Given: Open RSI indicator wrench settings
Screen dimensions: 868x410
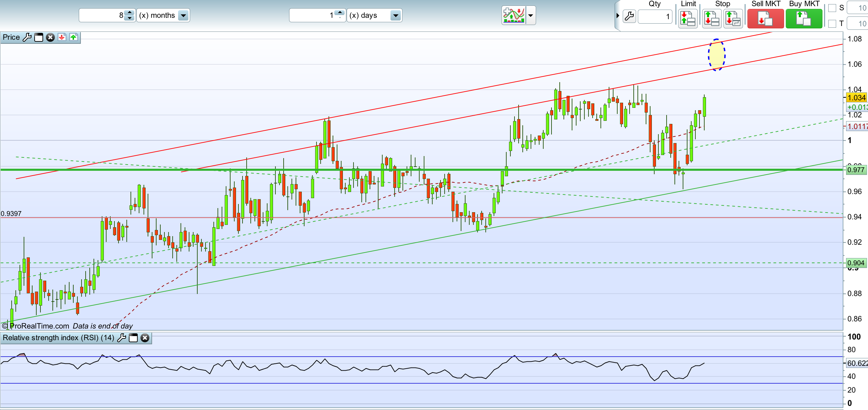Looking at the screenshot, I should 122,338.
